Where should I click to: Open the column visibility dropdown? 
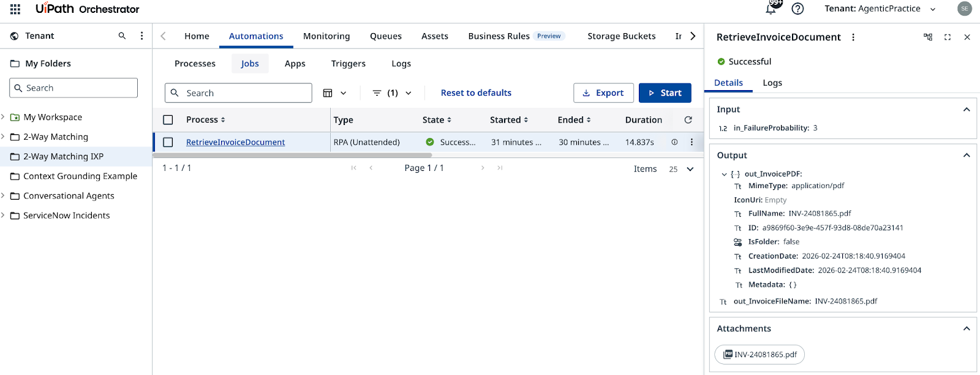334,93
